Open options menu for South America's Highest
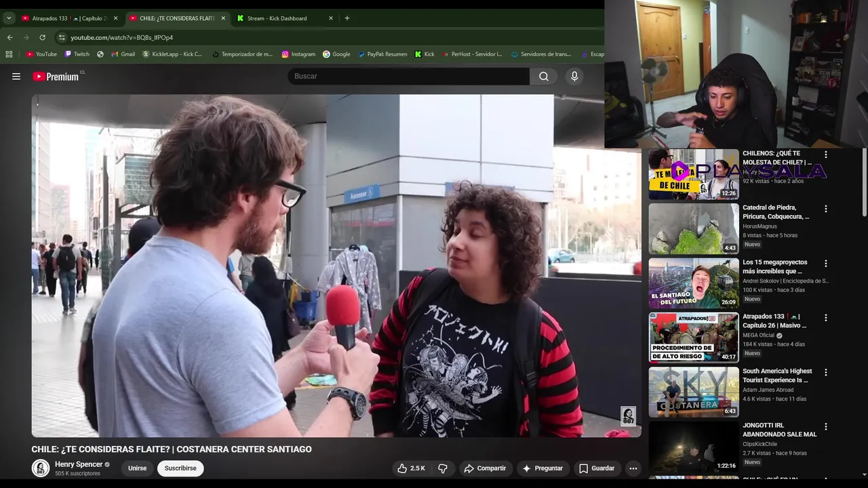 point(826,372)
